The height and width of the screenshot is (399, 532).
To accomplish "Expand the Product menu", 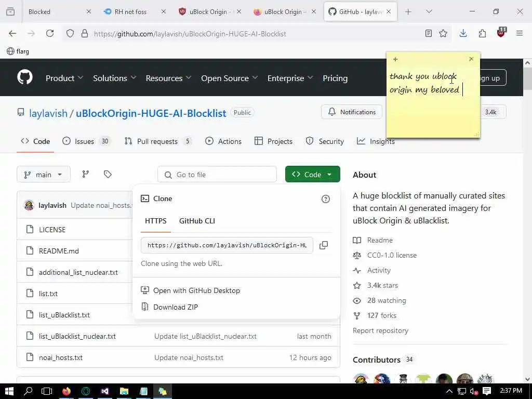I will click(64, 78).
